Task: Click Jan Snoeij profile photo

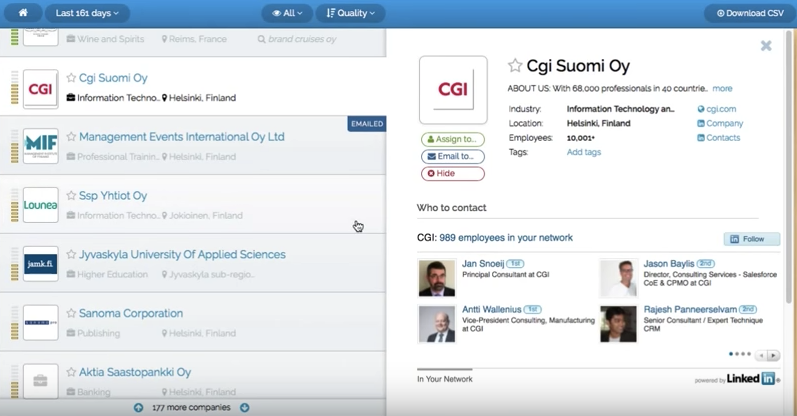Action: pos(437,278)
